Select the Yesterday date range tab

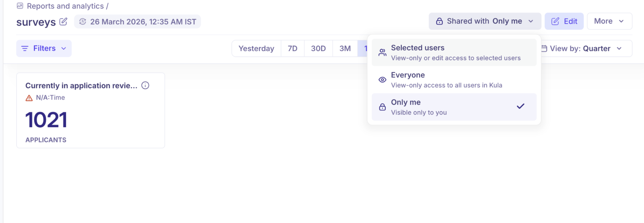[256, 49]
